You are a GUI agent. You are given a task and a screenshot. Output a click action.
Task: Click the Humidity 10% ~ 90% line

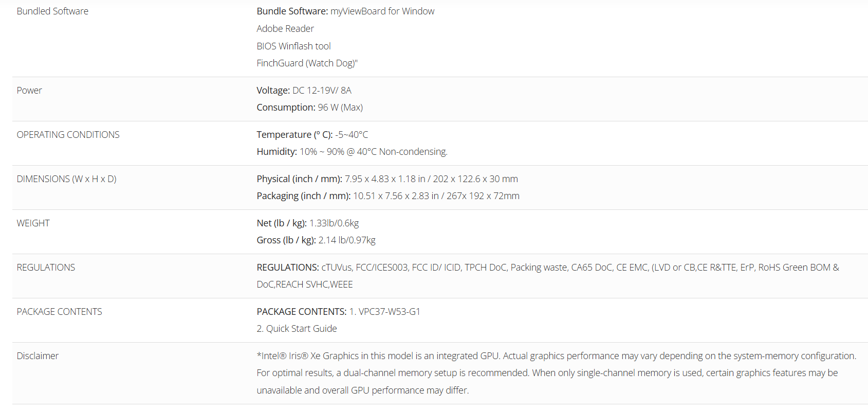pyautogui.click(x=352, y=152)
